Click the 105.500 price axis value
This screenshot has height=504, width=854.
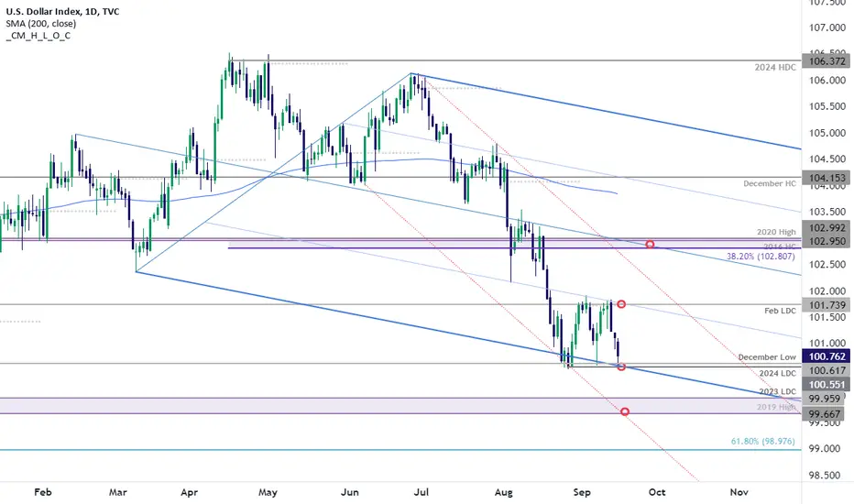827,106
